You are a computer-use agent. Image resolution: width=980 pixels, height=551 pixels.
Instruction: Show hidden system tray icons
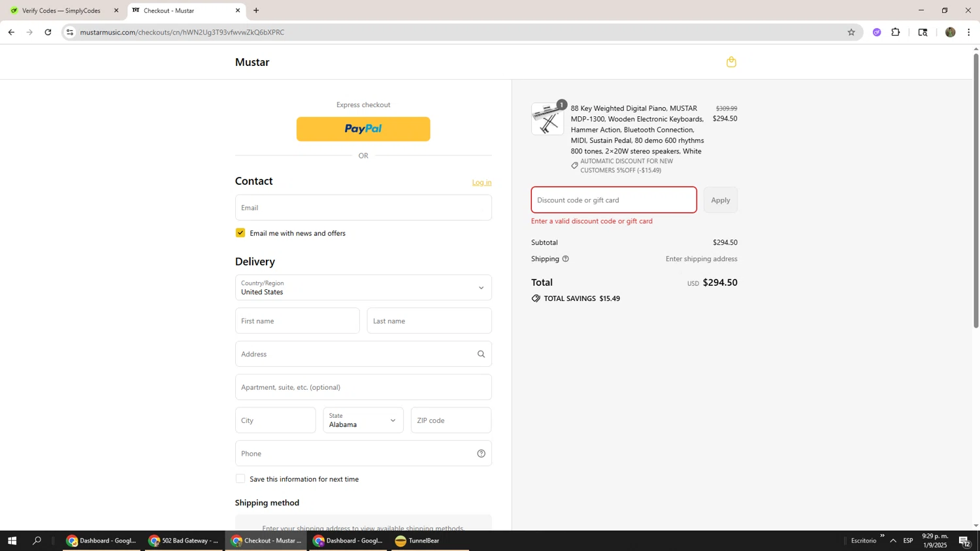pyautogui.click(x=892, y=541)
